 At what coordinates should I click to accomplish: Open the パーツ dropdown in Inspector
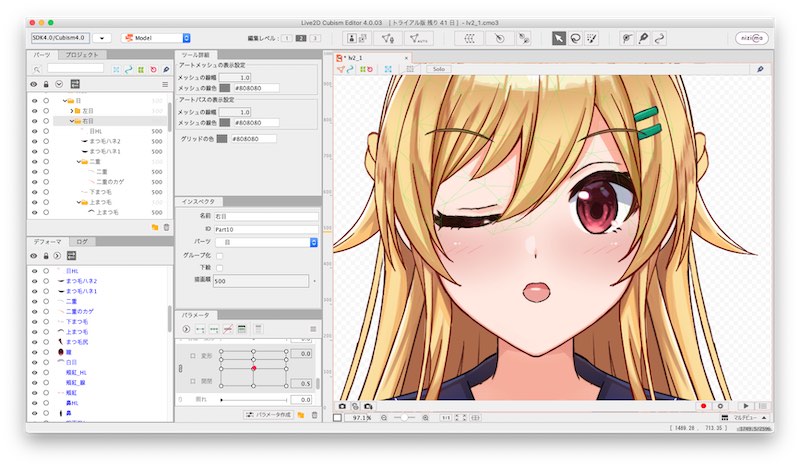tap(266, 242)
